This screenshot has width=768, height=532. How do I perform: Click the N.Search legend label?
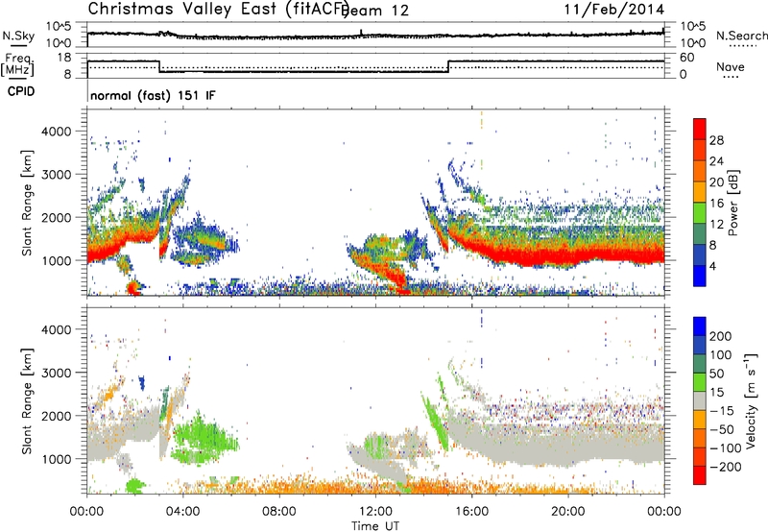tap(742, 36)
